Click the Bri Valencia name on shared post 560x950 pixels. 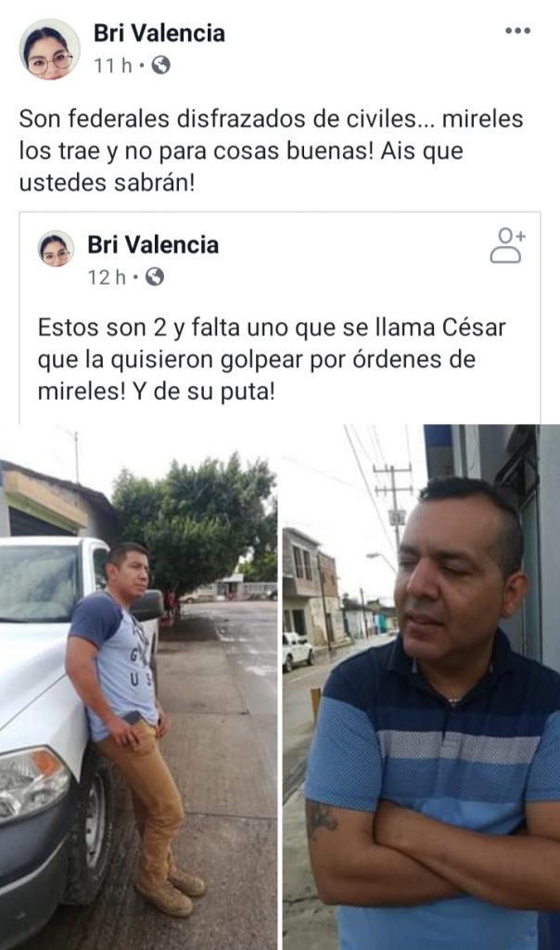click(x=153, y=245)
